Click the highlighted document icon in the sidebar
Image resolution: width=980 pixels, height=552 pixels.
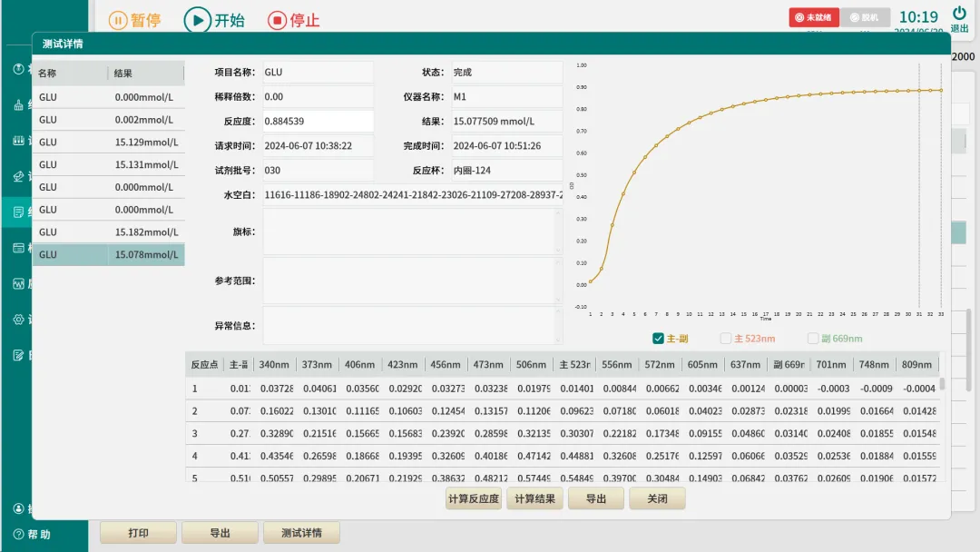coord(19,212)
